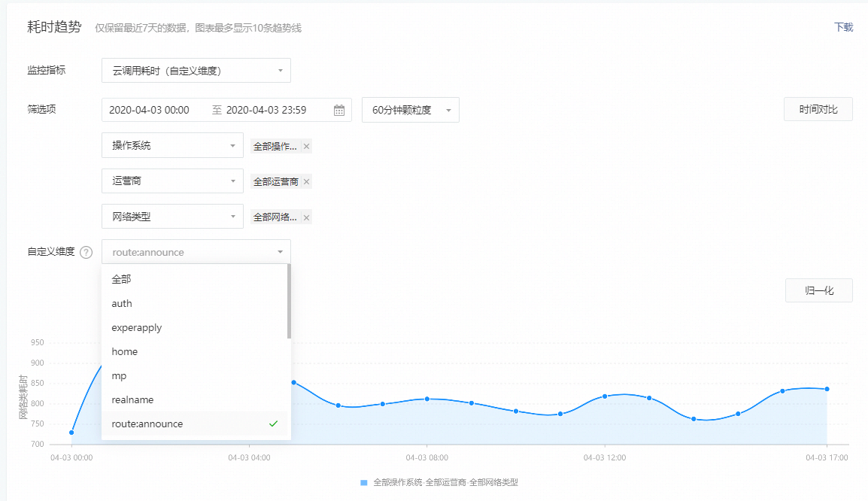Click the 04-03 04:00 axis label
This screenshot has width=868, height=501.
pos(249,458)
